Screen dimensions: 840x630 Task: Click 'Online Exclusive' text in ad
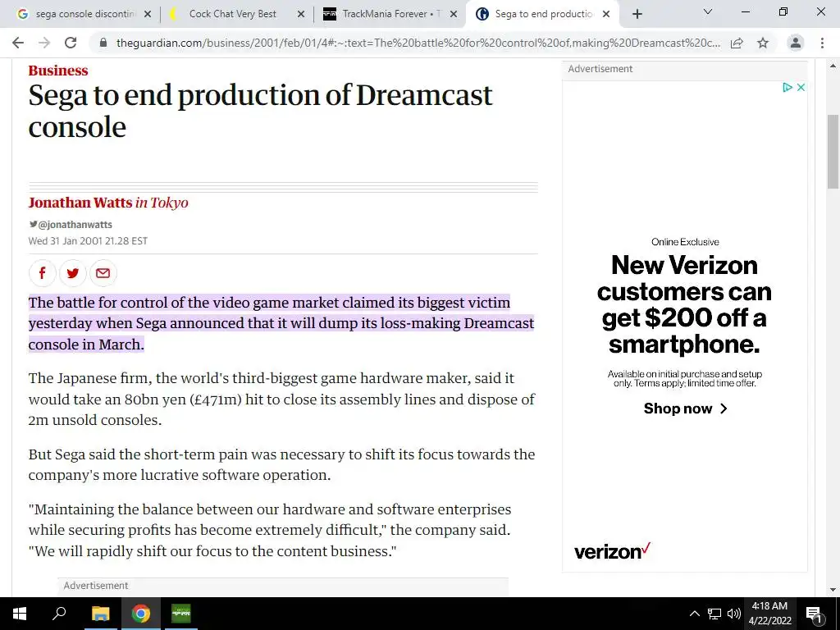(x=685, y=242)
